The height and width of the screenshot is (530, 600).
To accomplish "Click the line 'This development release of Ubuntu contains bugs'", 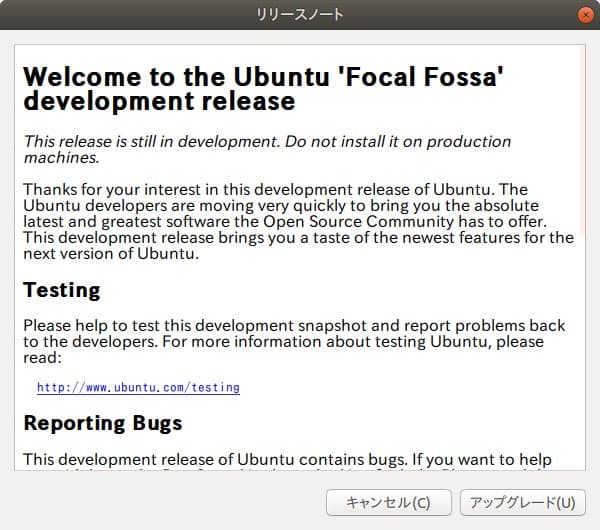I will tap(287, 459).
